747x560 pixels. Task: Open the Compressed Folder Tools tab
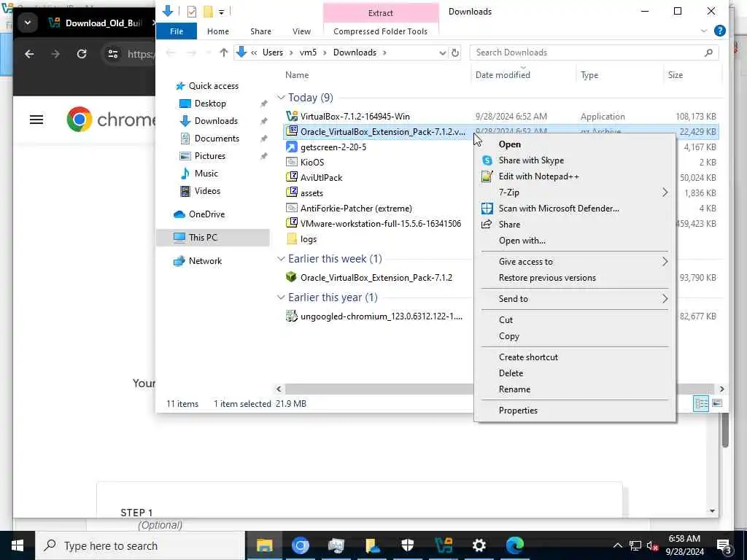(380, 31)
